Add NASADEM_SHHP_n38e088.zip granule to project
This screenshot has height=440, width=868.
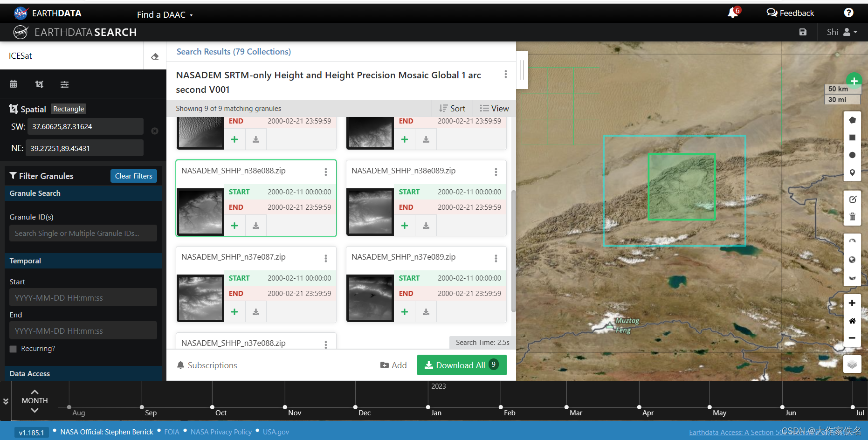click(x=234, y=226)
